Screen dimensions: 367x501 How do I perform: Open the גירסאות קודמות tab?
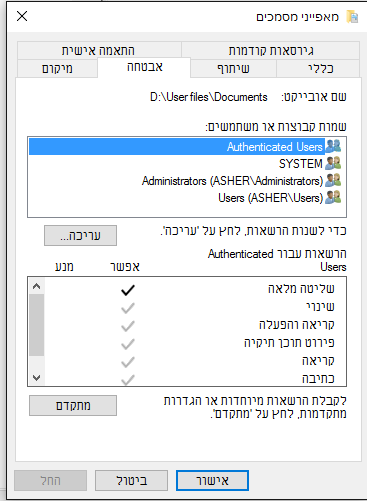(x=271, y=50)
